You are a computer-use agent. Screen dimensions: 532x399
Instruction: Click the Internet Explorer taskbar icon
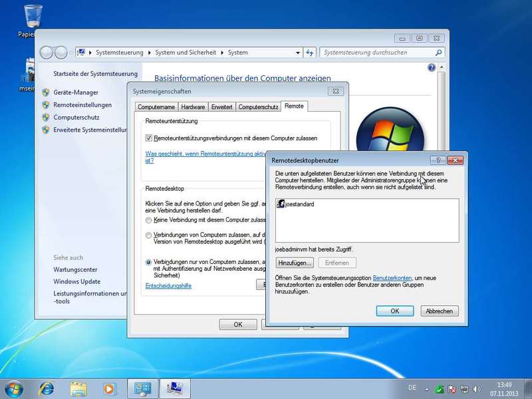click(x=47, y=388)
